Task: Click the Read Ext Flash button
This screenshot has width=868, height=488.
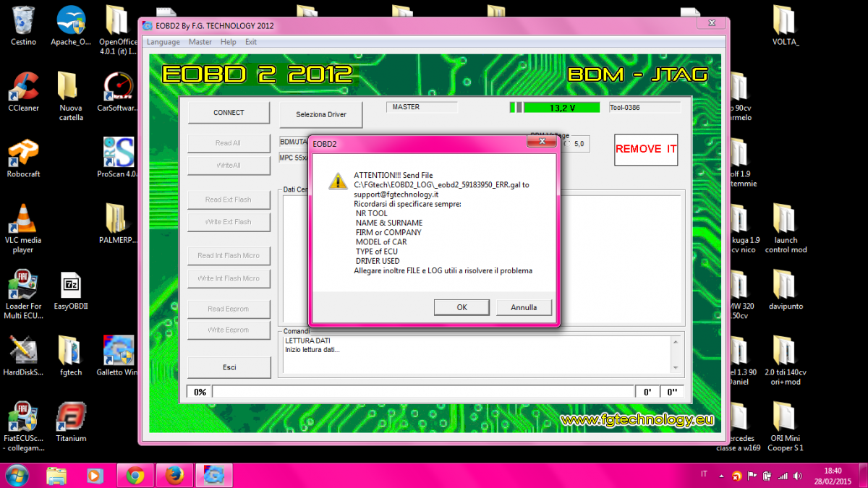Action: click(x=228, y=200)
